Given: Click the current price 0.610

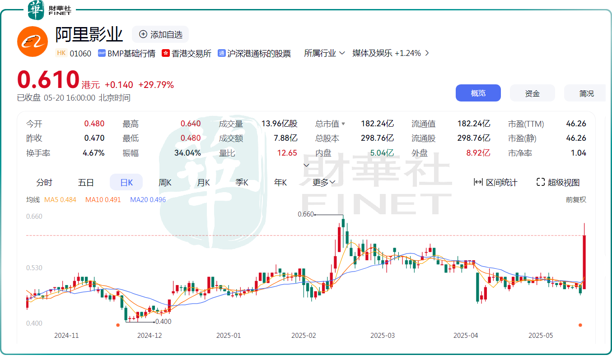Looking at the screenshot, I should pyautogui.click(x=48, y=79).
